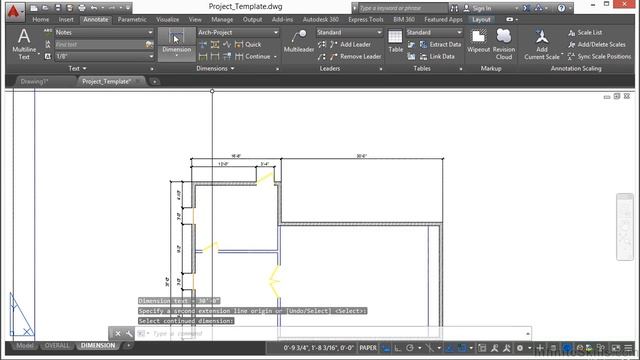
Task: Expand the Text panel
Action: (x=77, y=69)
